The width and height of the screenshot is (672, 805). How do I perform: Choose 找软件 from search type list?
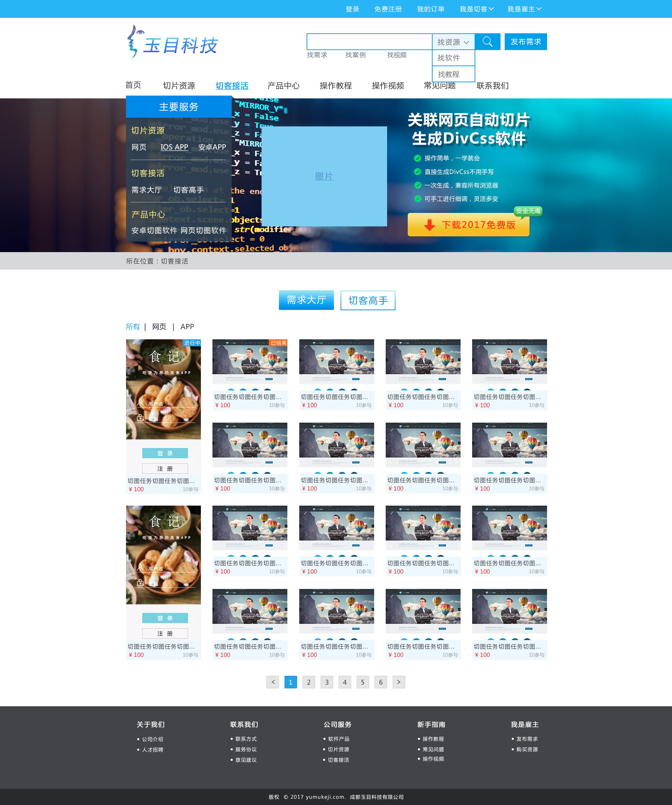454,58
